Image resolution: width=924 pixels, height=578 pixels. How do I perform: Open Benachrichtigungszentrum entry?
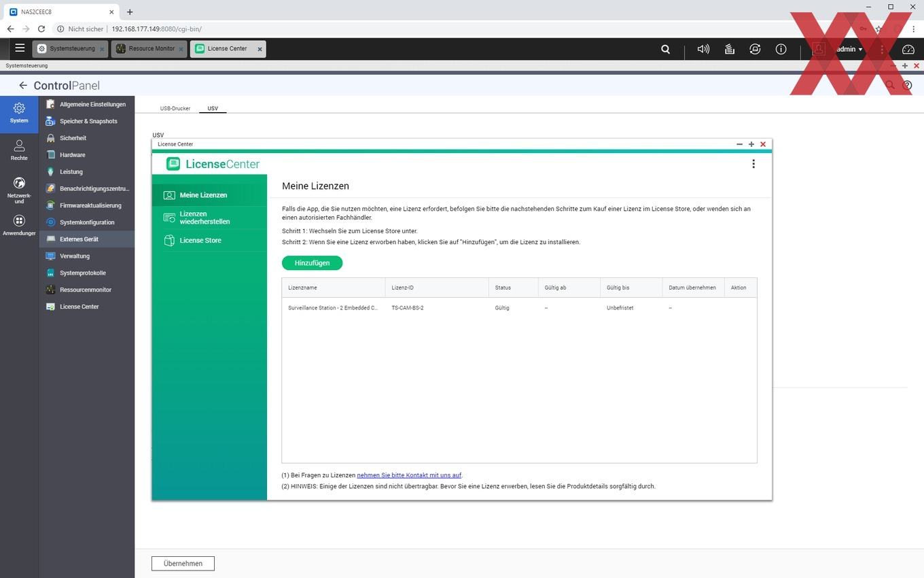coord(86,188)
